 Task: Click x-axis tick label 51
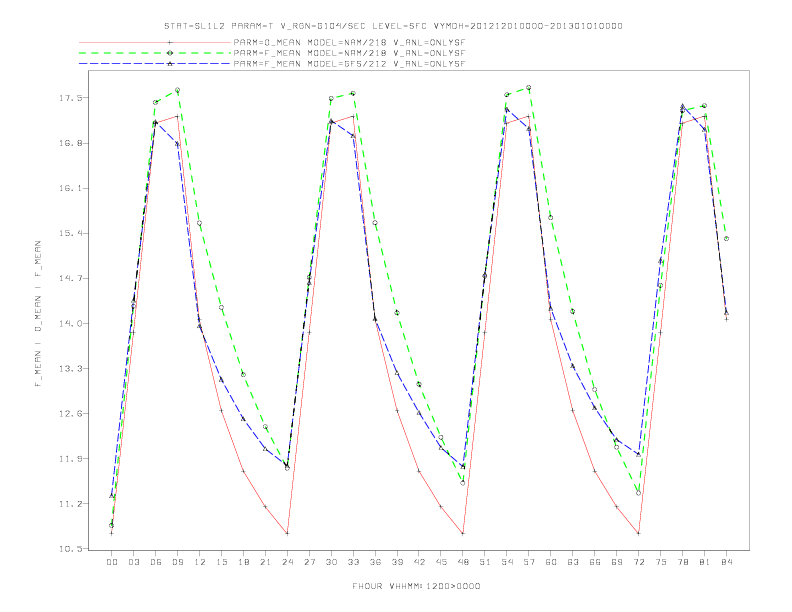click(485, 562)
